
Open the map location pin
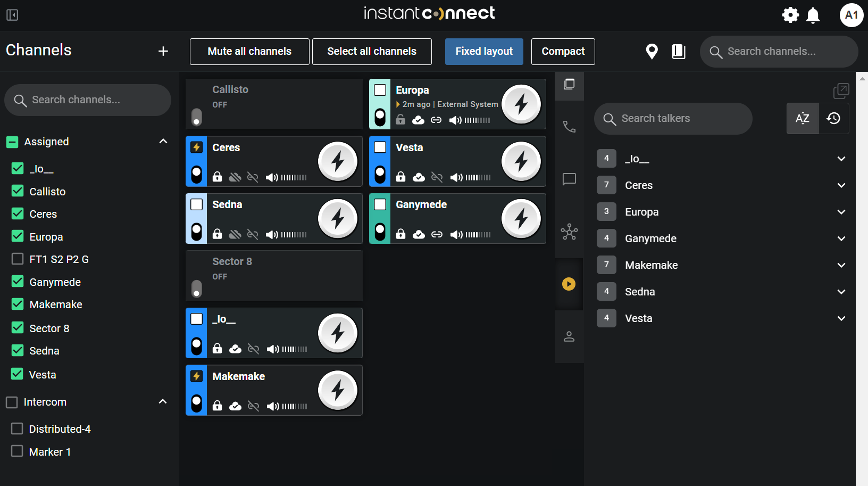652,52
